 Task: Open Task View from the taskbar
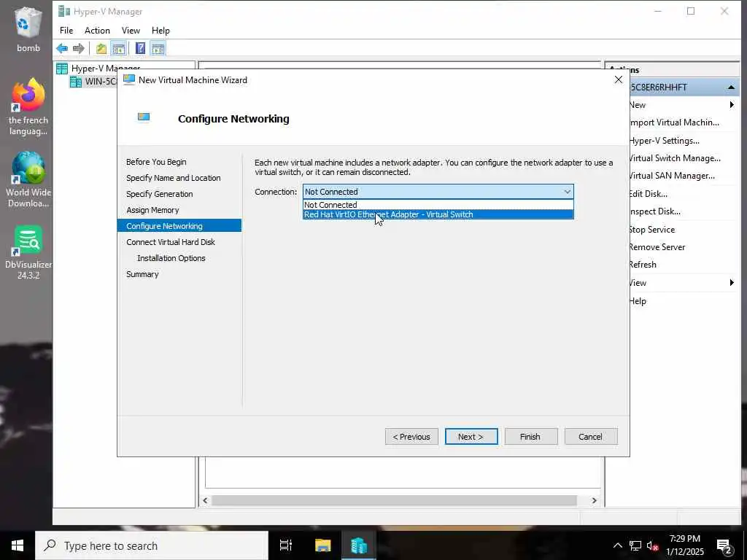(x=286, y=545)
